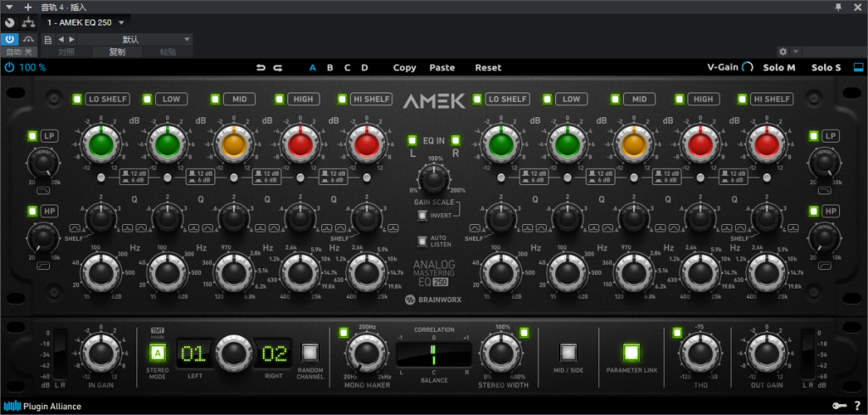
Task: Click the key license icon
Action: click(840, 407)
